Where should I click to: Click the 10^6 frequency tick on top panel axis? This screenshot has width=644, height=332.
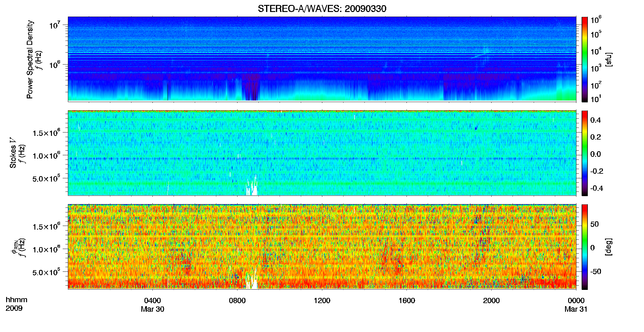tap(54, 64)
